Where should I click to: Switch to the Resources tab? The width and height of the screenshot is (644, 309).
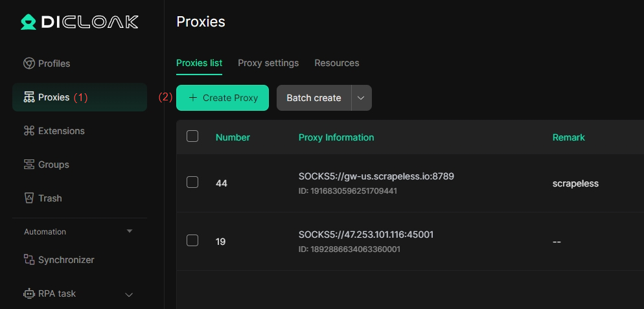(337, 63)
